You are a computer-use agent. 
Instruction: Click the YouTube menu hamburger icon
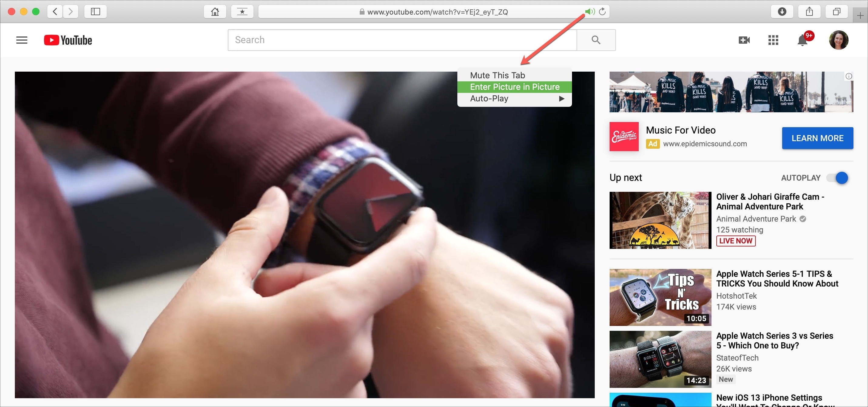pyautogui.click(x=22, y=39)
